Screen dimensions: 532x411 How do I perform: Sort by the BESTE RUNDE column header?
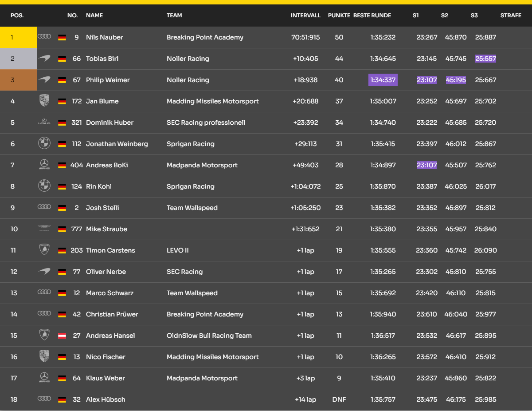[x=372, y=16]
